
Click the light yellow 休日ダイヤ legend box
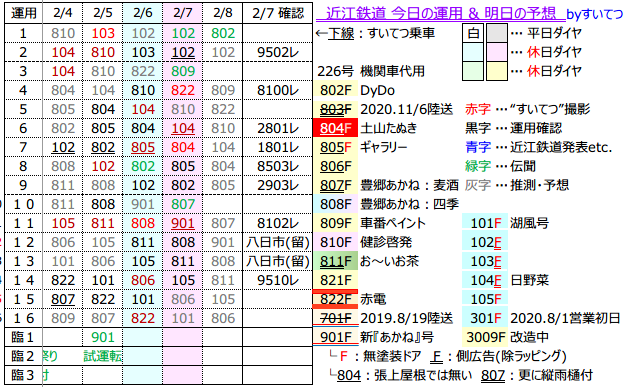(497, 72)
